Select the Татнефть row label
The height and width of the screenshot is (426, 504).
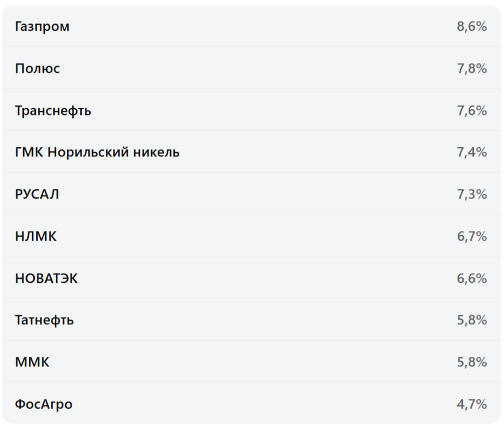tap(45, 320)
